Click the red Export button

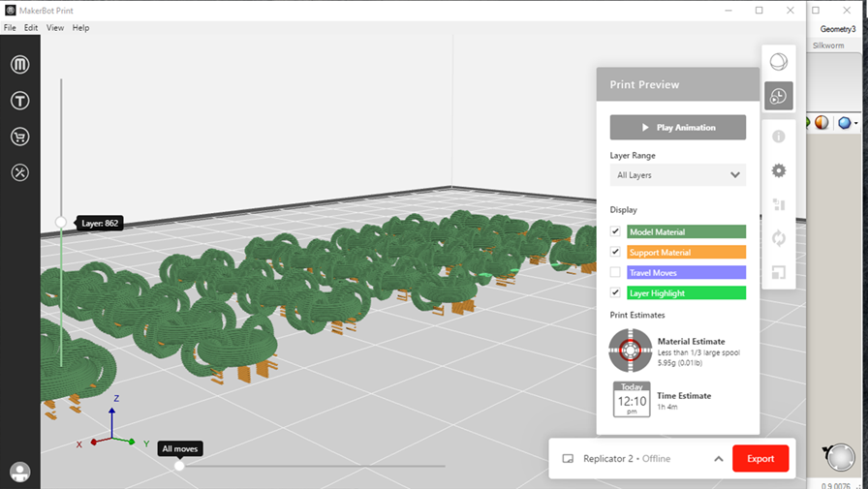[x=760, y=459]
